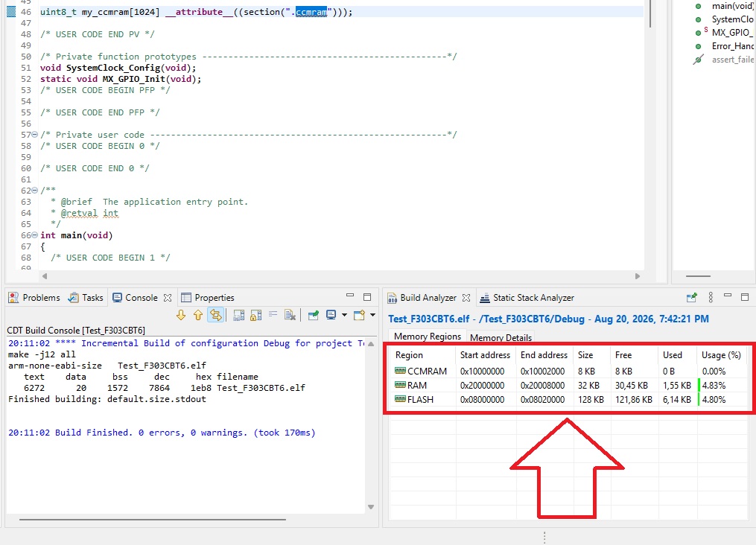
Task: Open the Display Selected Console dropdown arrow
Action: (x=344, y=315)
